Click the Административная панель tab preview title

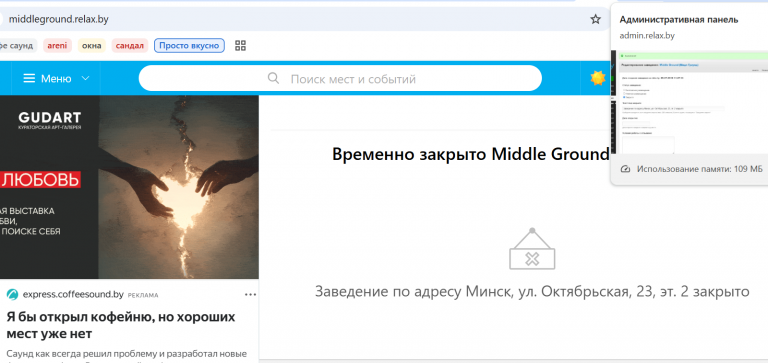(679, 20)
